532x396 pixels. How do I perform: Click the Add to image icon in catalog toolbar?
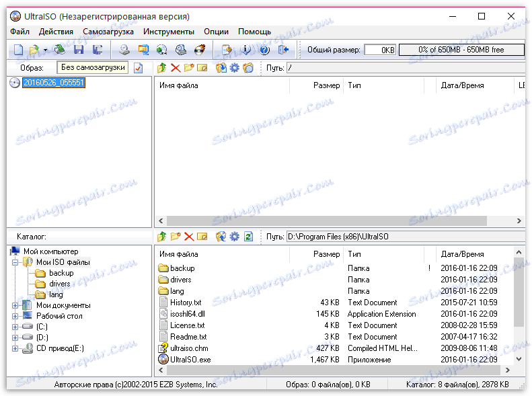pos(221,236)
